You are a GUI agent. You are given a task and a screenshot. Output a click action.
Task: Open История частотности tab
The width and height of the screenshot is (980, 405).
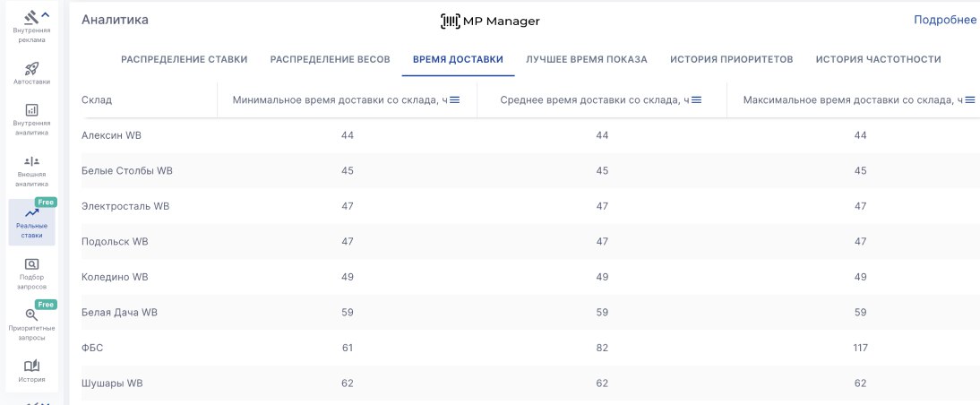pos(878,59)
